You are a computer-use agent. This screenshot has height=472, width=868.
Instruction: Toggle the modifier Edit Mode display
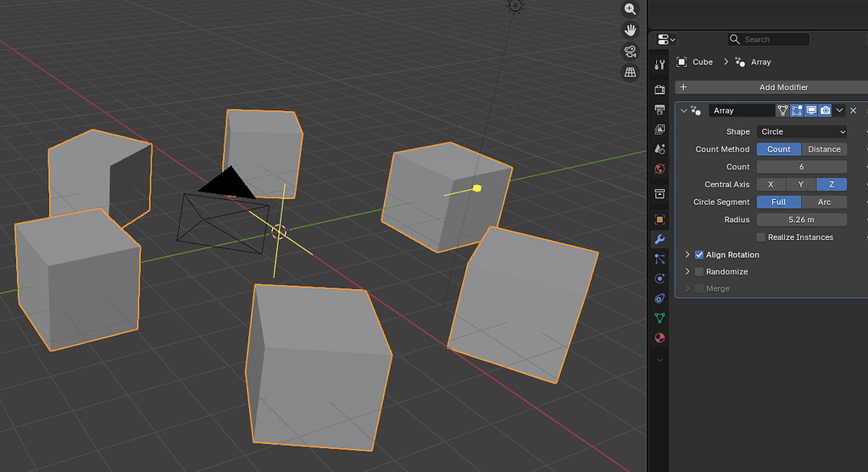click(797, 111)
